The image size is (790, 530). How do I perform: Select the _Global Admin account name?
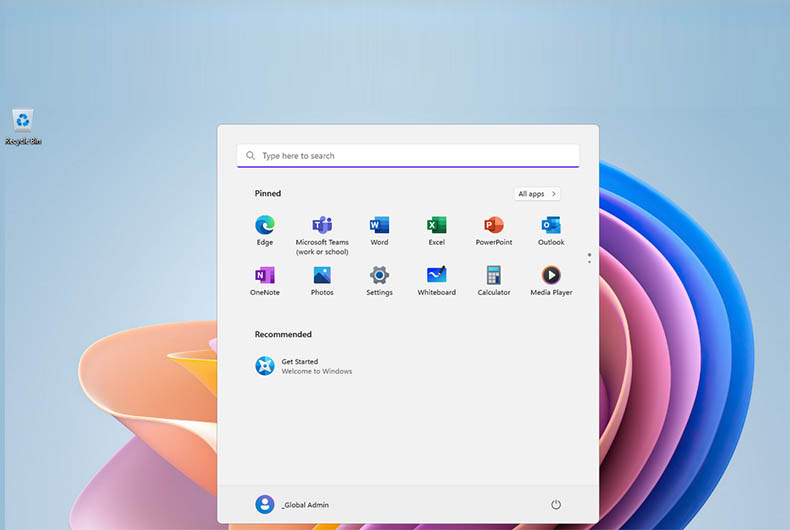(x=305, y=505)
